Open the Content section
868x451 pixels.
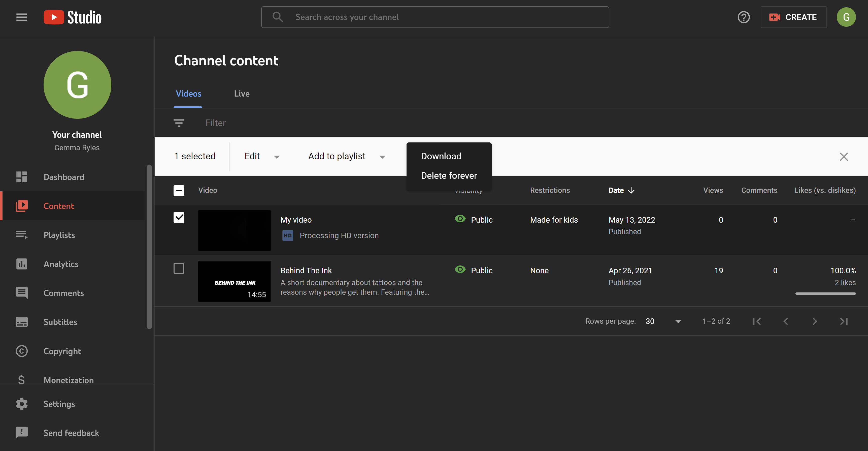coord(73,206)
